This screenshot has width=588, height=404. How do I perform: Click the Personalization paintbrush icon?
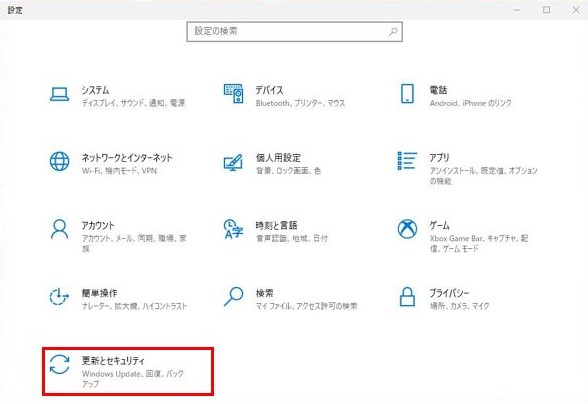click(x=233, y=162)
